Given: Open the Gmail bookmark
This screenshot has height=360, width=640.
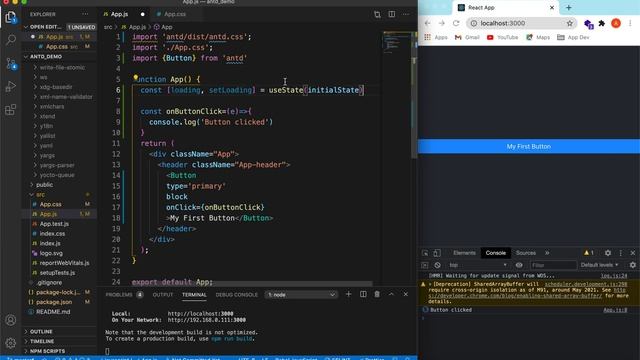Looking at the screenshot, I should pyautogui.click(x=467, y=37).
